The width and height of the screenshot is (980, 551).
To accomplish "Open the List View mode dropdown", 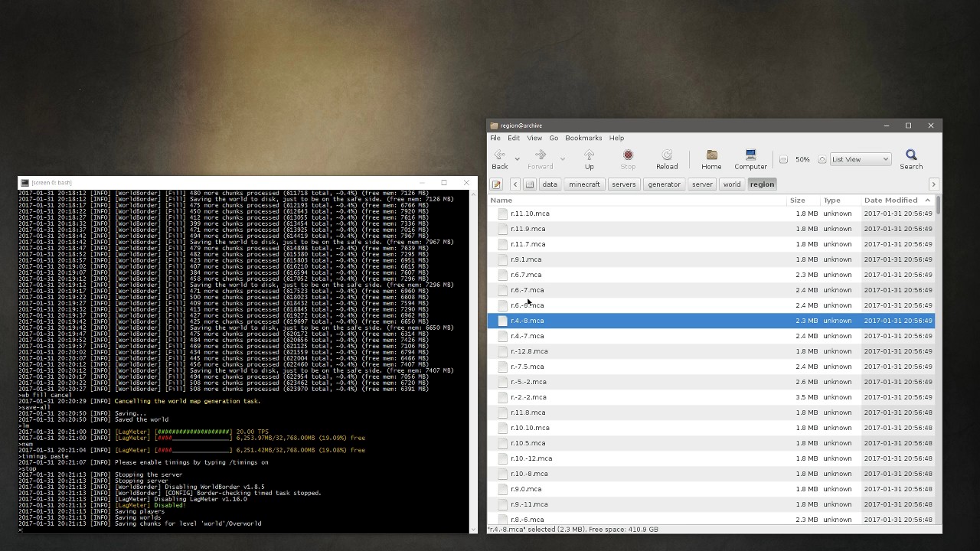I will tap(860, 159).
